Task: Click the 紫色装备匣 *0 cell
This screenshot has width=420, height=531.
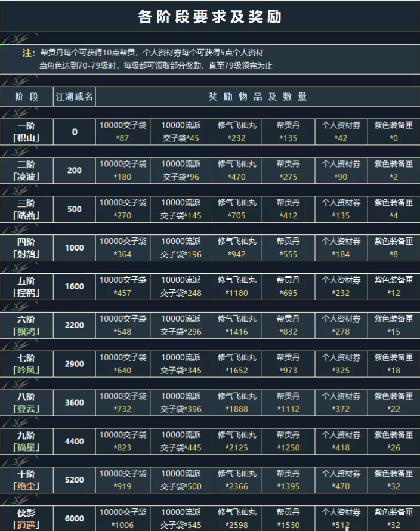Action: (x=394, y=132)
